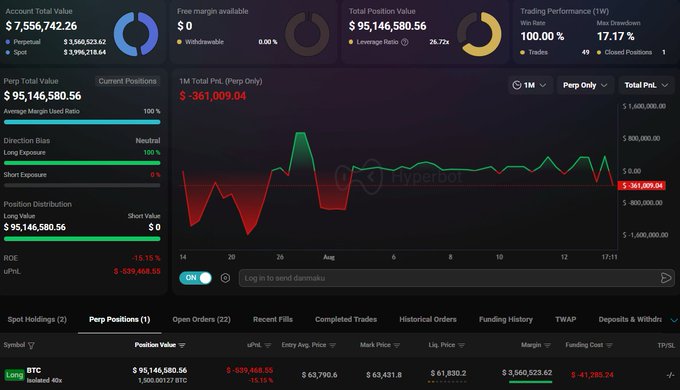680x390 pixels.
Task: Click the BTC margin indicator bar
Action: click(x=530, y=382)
